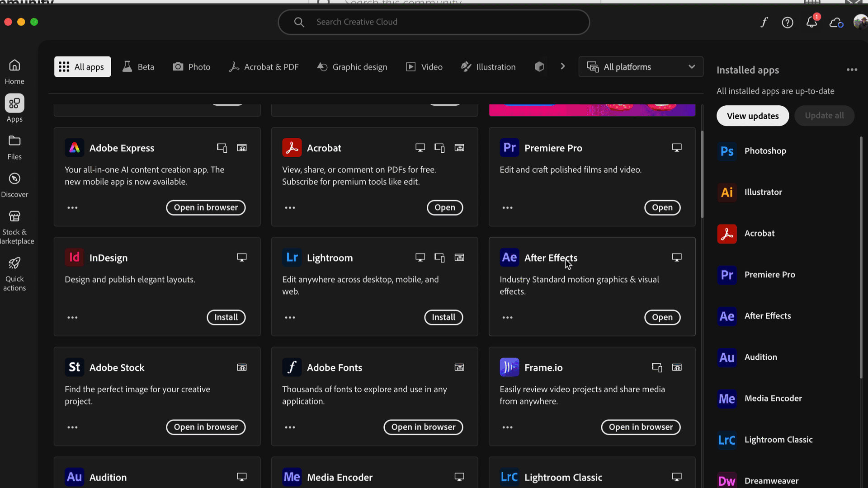Screen dimensions: 868x488
Task: Show more category tabs with chevron arrow
Action: [563, 66]
